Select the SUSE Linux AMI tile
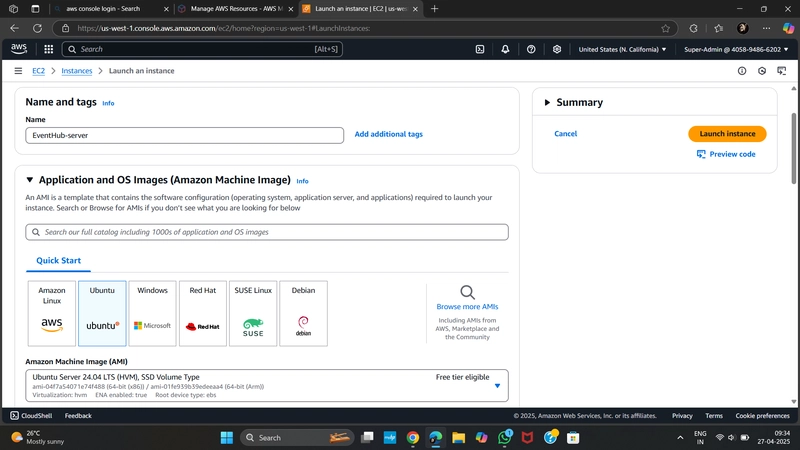Image resolution: width=800 pixels, height=450 pixels. (x=253, y=313)
